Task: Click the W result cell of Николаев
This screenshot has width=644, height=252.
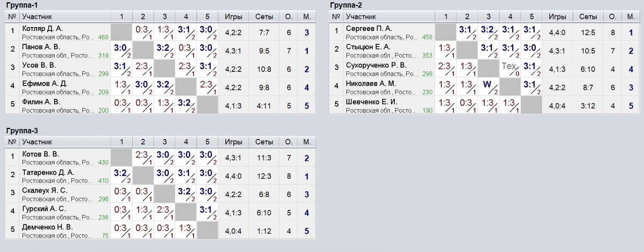Action: (x=489, y=86)
